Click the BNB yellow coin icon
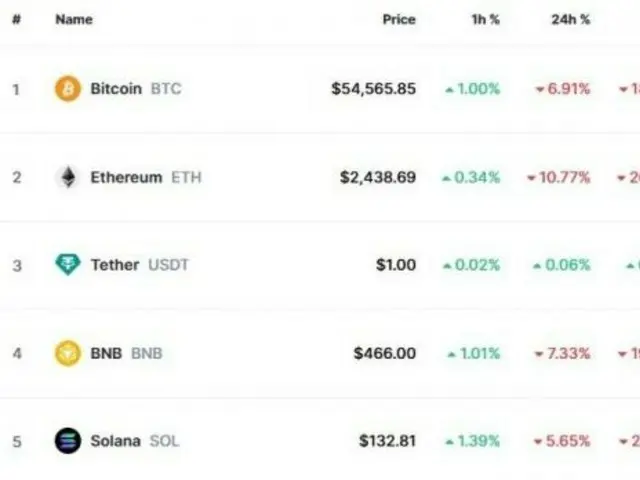The image size is (640, 480). point(68,353)
